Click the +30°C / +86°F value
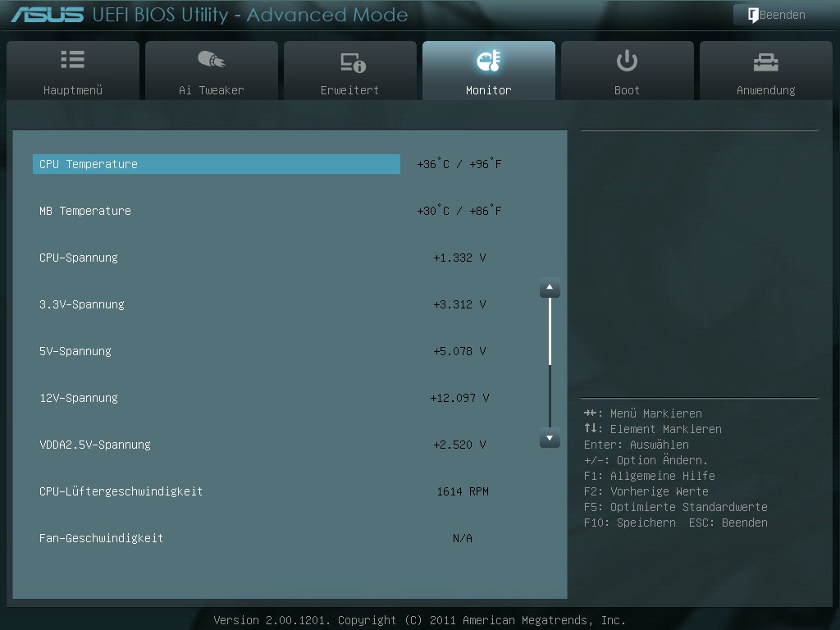This screenshot has height=630, width=840. tap(459, 211)
